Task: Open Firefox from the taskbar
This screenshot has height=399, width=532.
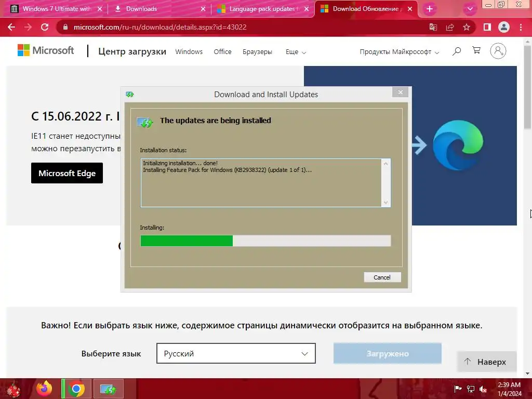Action: [x=44, y=389]
